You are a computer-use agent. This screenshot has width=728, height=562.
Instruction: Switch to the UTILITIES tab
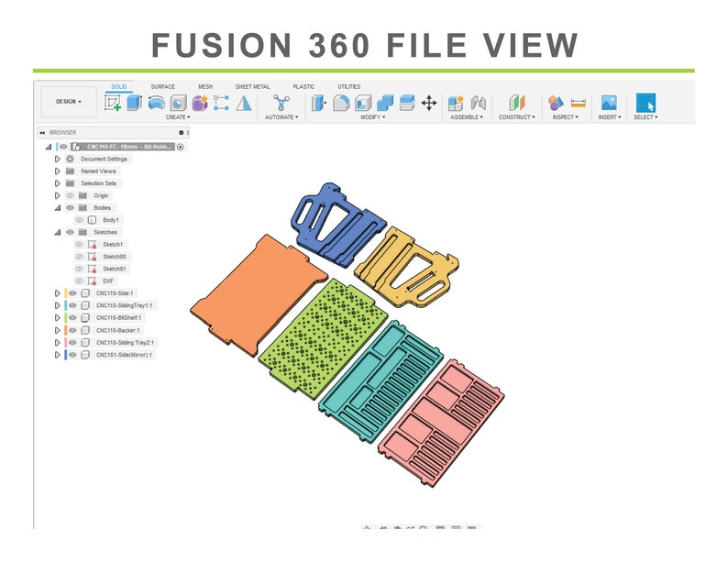pos(349,86)
